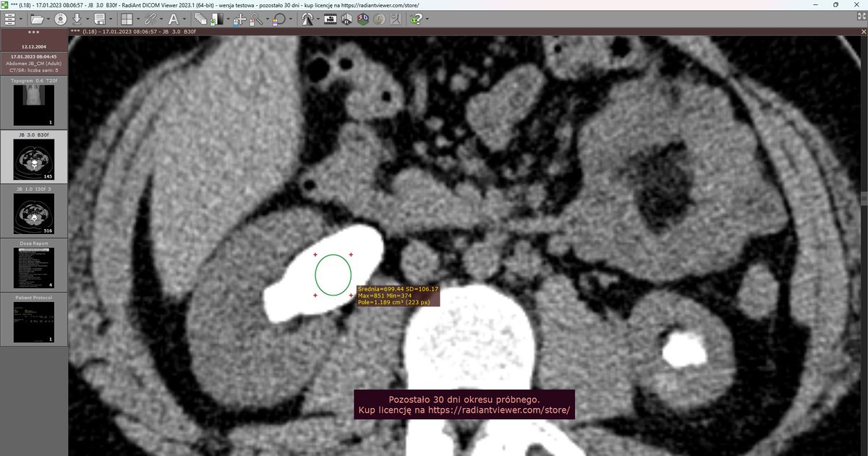Click the image slice scrollbar handle

pyautogui.click(x=864, y=200)
